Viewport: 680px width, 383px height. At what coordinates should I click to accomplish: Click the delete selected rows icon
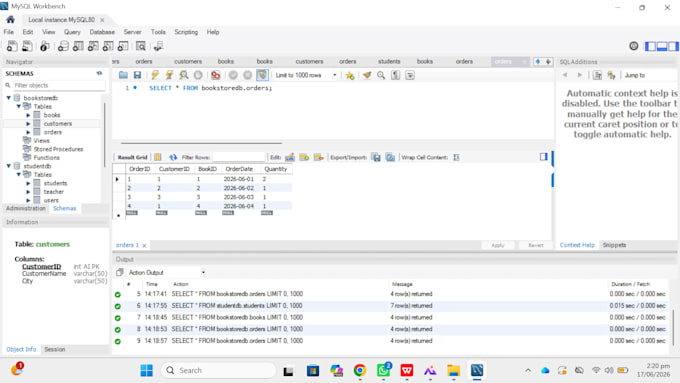319,157
